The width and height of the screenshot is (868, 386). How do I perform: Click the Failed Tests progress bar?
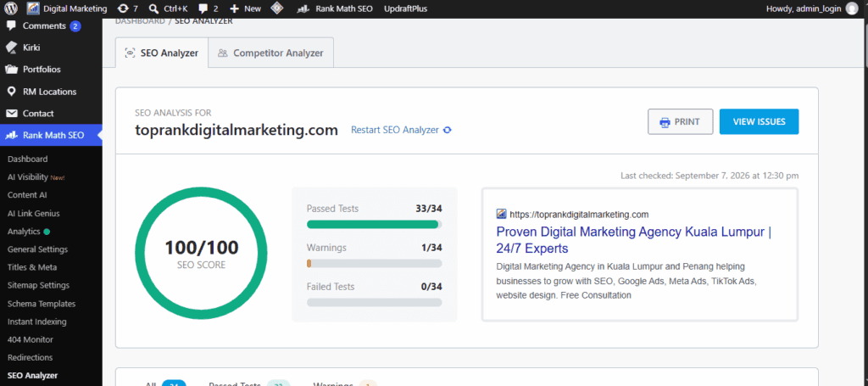point(374,302)
